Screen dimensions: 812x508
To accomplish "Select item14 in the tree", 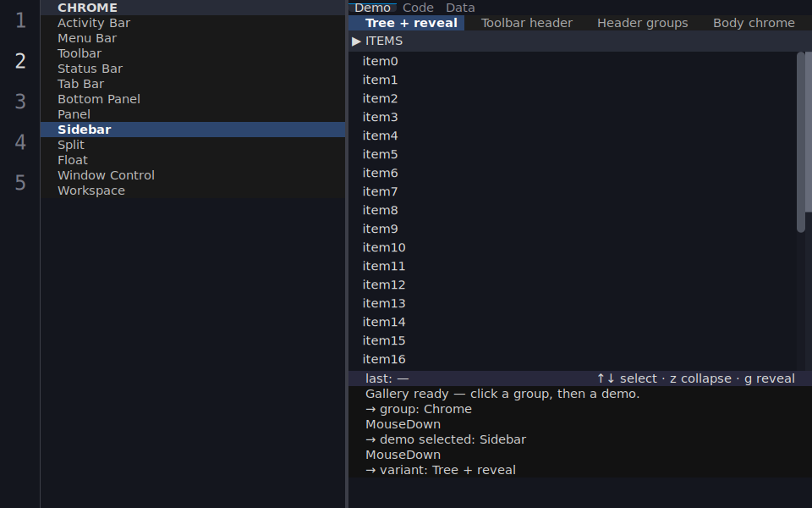I will 573,323.
